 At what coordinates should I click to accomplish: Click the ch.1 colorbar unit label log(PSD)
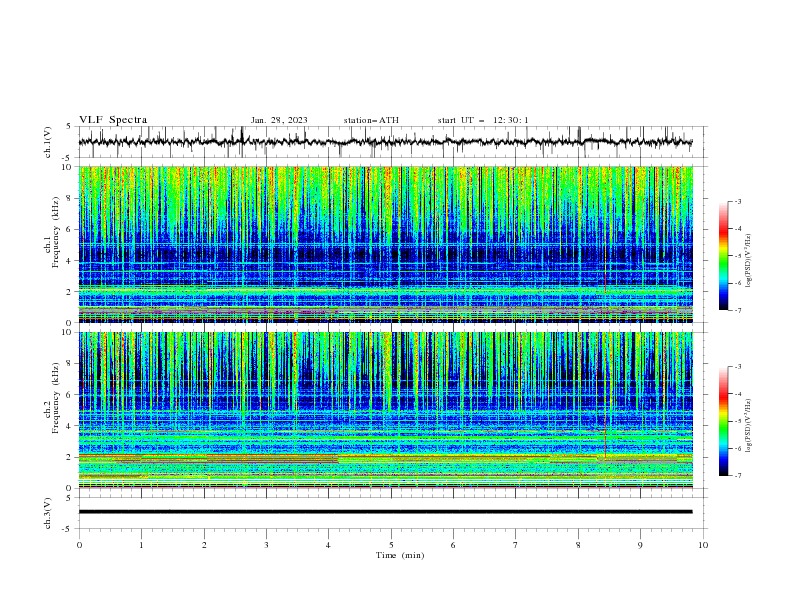coord(749,260)
